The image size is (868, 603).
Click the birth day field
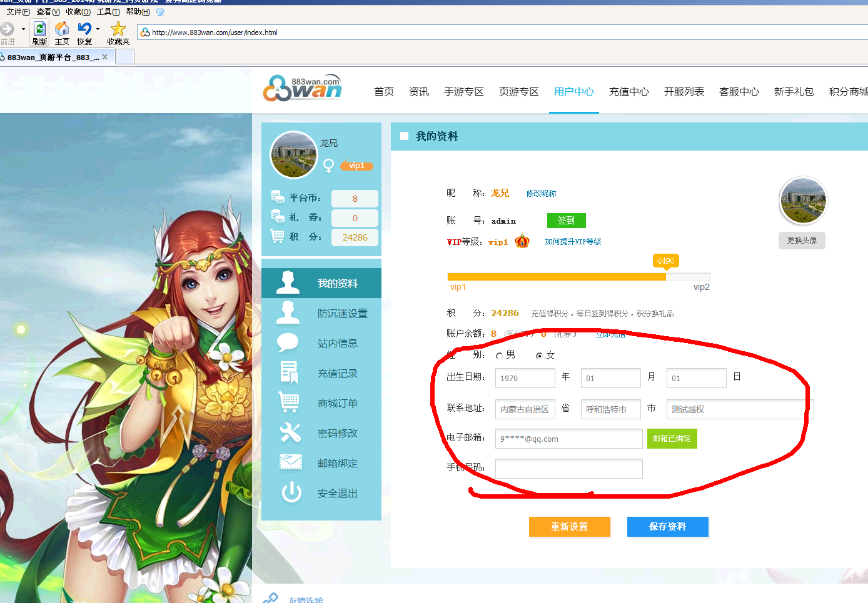click(x=697, y=378)
